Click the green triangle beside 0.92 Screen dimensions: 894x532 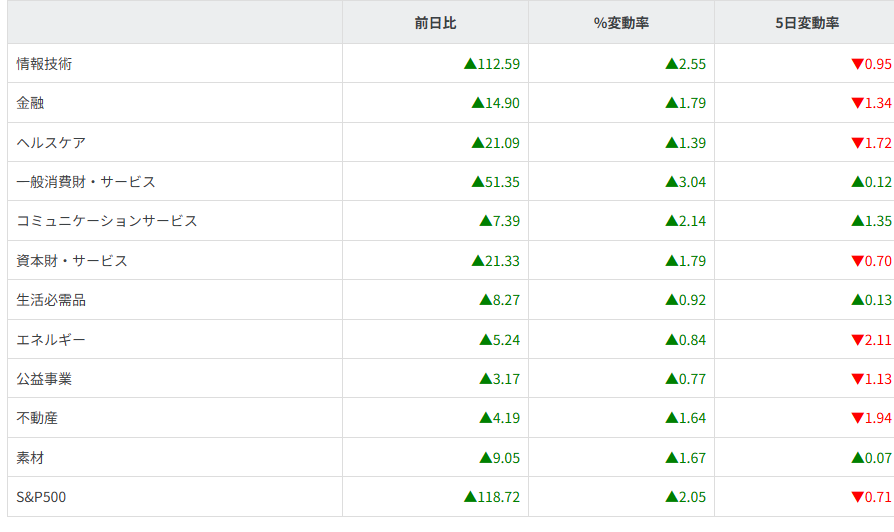(x=671, y=300)
